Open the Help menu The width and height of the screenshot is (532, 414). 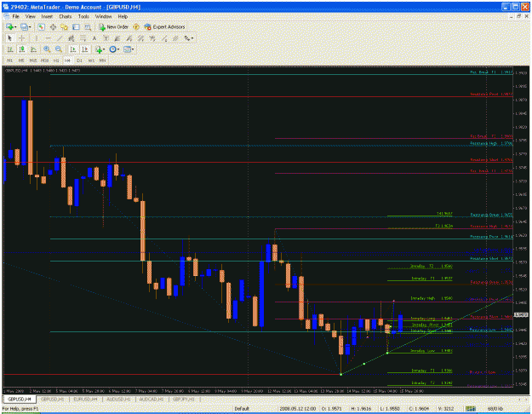point(123,16)
